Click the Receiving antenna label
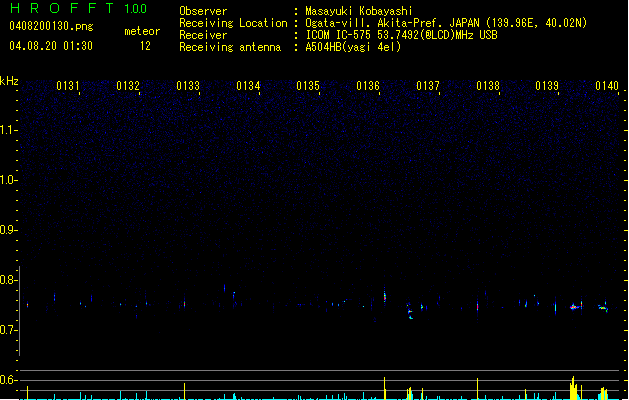 pyautogui.click(x=230, y=47)
